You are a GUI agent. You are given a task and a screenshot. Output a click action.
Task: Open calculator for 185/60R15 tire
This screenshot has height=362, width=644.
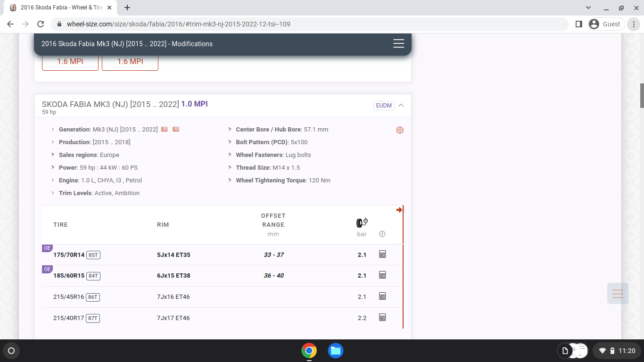(x=382, y=275)
